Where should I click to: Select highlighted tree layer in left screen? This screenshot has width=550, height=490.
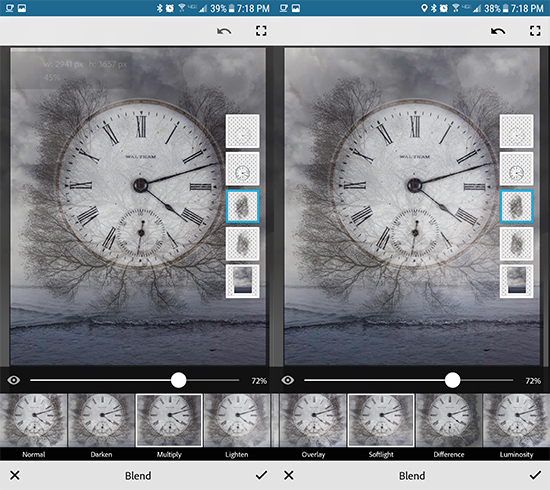pyautogui.click(x=242, y=206)
